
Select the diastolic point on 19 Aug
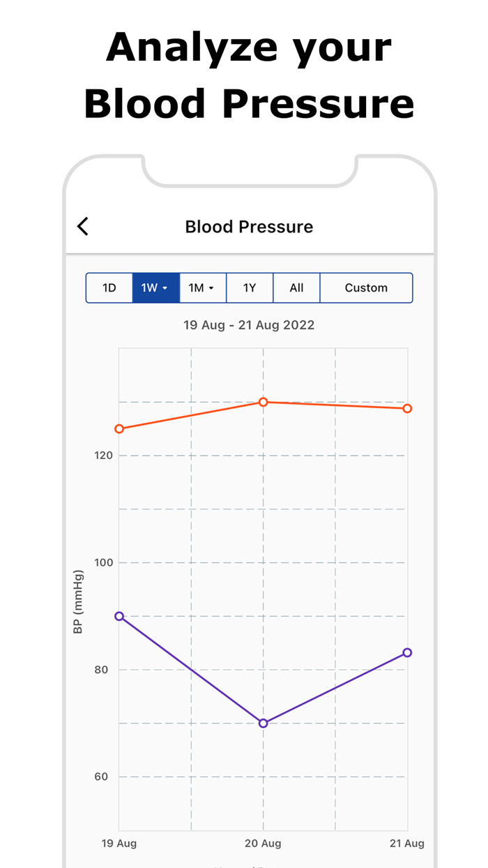pyautogui.click(x=119, y=615)
